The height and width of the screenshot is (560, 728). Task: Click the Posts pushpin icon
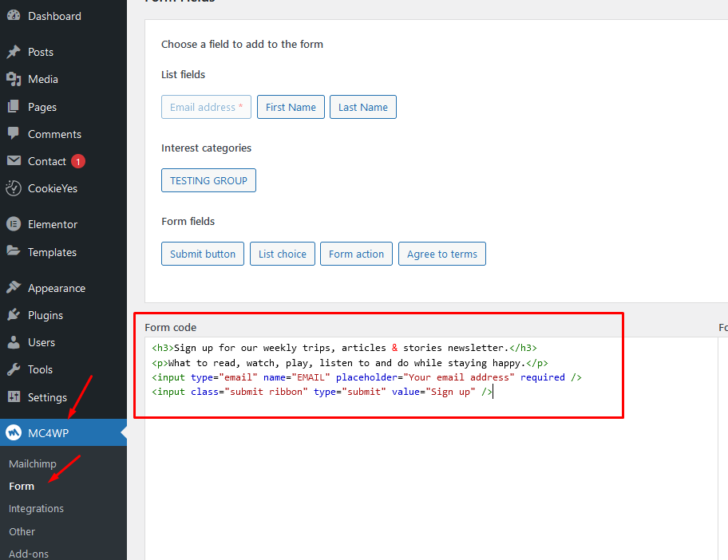coord(14,52)
